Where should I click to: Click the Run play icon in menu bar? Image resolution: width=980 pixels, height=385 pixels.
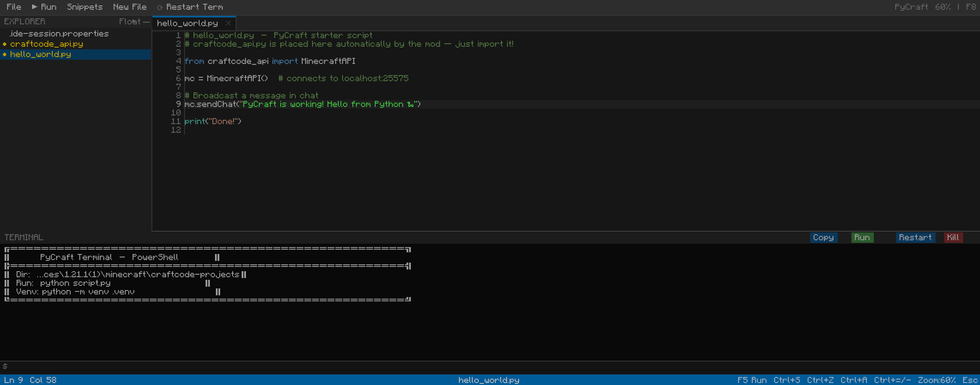pyautogui.click(x=34, y=7)
